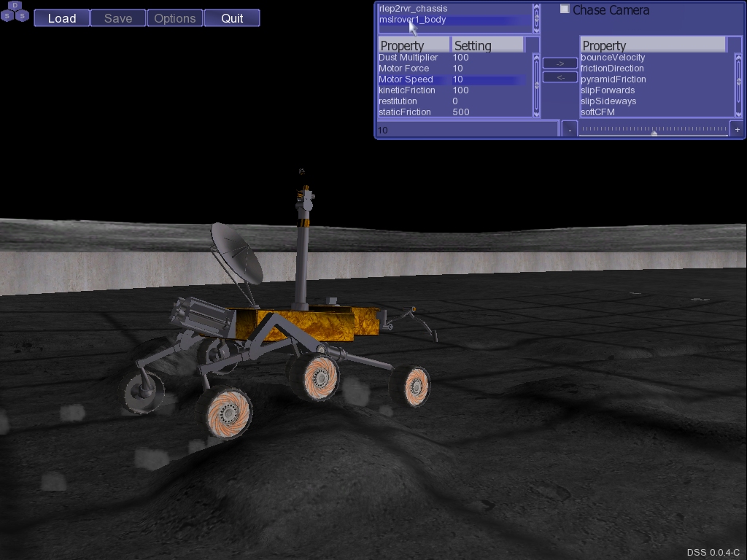Click the Motor Speed setting value 10
747x560 pixels.
coord(458,79)
